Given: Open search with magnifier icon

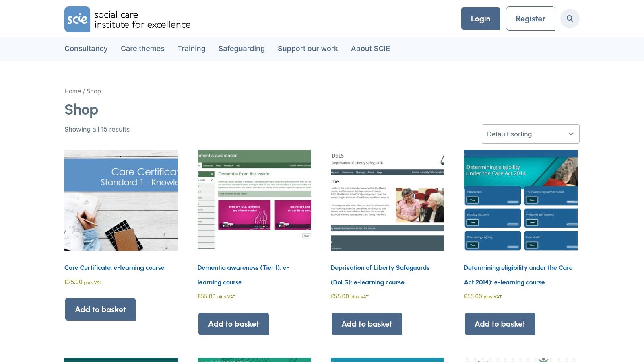Looking at the screenshot, I should 570,19.
